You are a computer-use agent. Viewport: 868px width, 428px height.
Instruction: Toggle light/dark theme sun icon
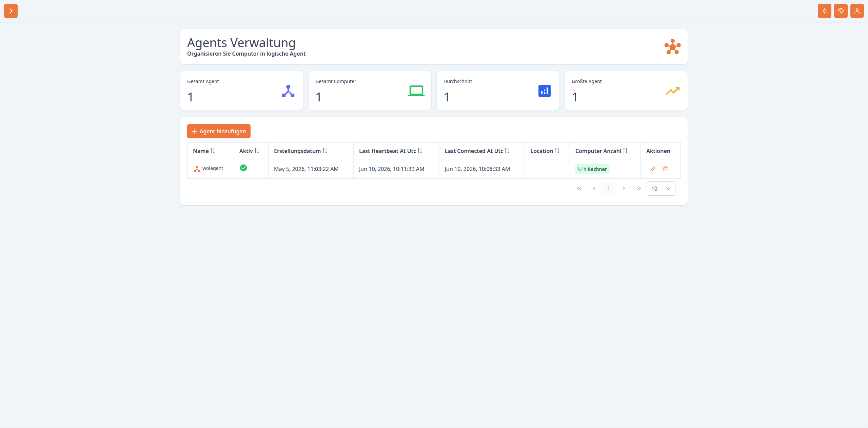pos(824,11)
